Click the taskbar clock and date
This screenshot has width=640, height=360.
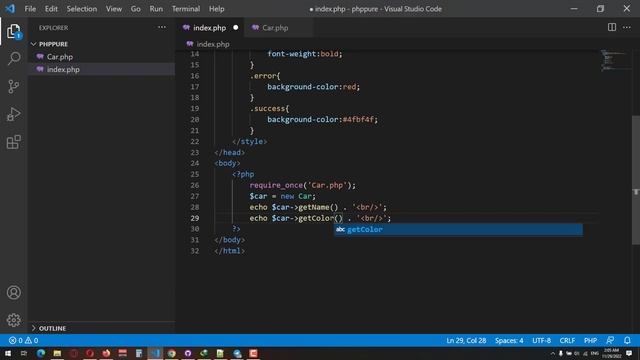611,353
